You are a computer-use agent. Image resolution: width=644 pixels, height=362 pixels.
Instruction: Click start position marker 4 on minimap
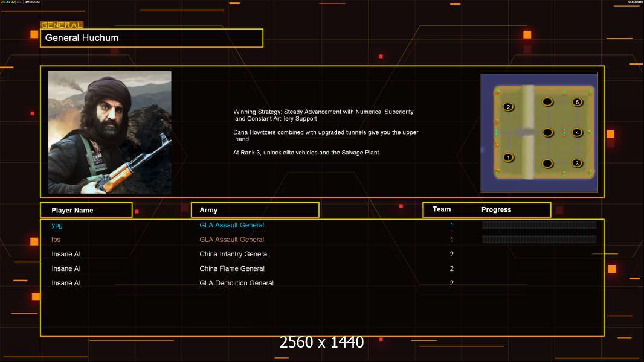(577, 132)
